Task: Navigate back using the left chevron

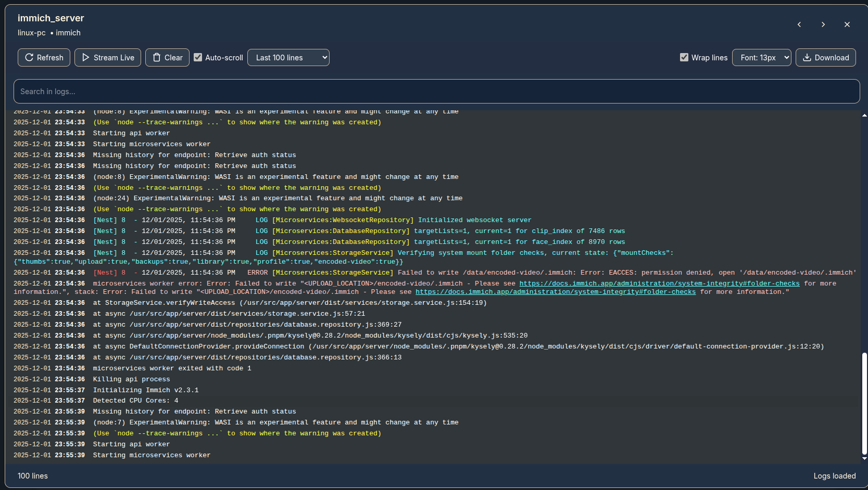Action: click(x=799, y=24)
